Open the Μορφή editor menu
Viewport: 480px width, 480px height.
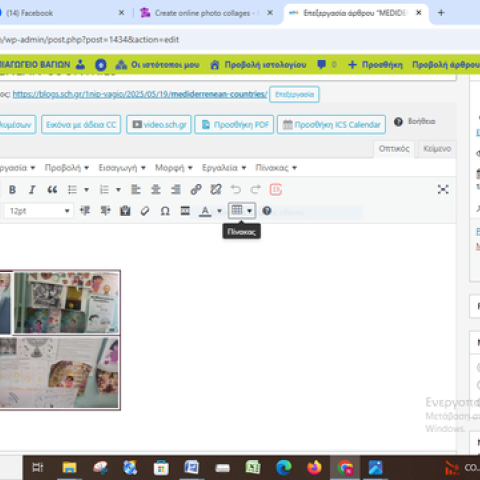pyautogui.click(x=174, y=168)
